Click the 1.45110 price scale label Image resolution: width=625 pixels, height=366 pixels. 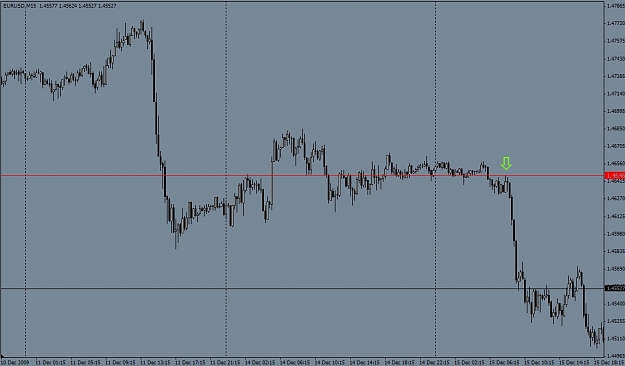click(x=616, y=338)
